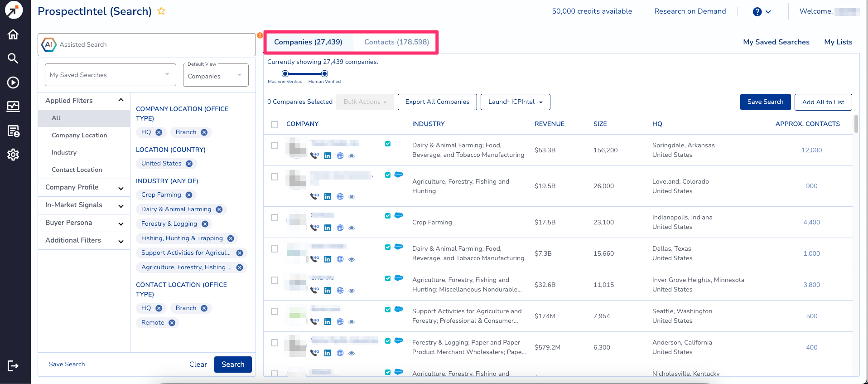Remove the Forestry & Logging filter
This screenshot has height=384, width=868.
coord(205,224)
